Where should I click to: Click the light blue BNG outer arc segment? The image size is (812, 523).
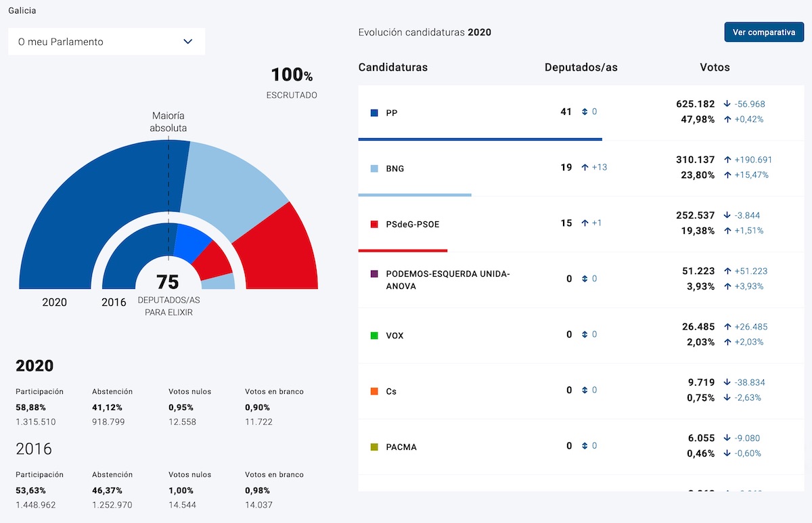tap(230, 183)
